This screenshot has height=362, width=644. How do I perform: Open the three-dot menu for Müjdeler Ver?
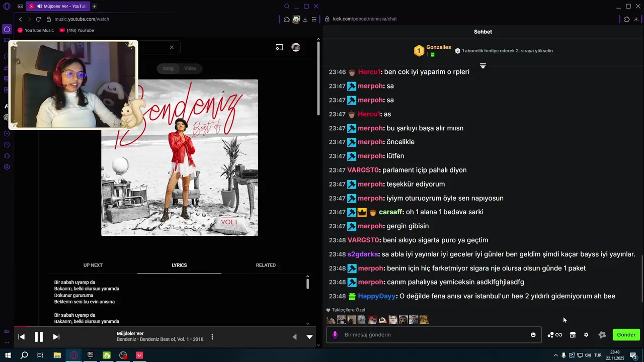(212, 337)
